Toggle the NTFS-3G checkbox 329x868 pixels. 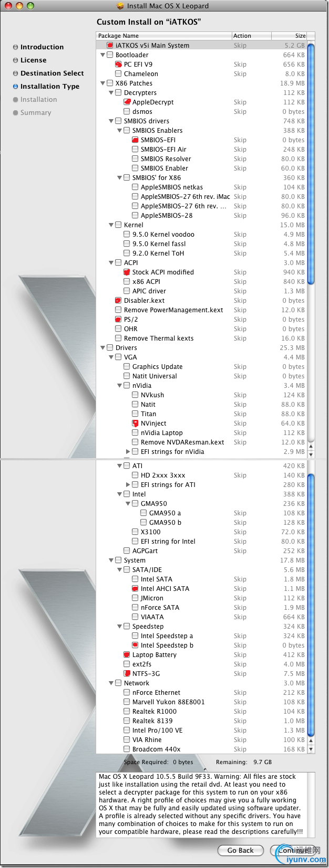pyautogui.click(x=127, y=674)
